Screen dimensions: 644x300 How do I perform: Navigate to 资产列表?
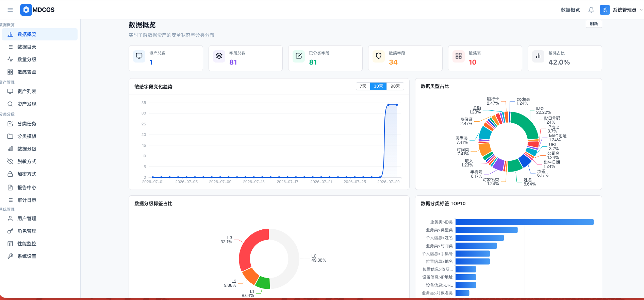tap(40, 91)
